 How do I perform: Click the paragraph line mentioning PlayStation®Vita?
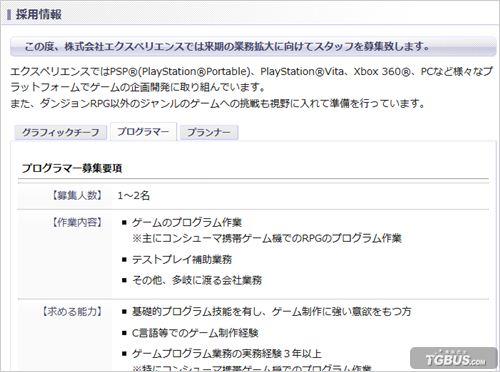point(251,71)
